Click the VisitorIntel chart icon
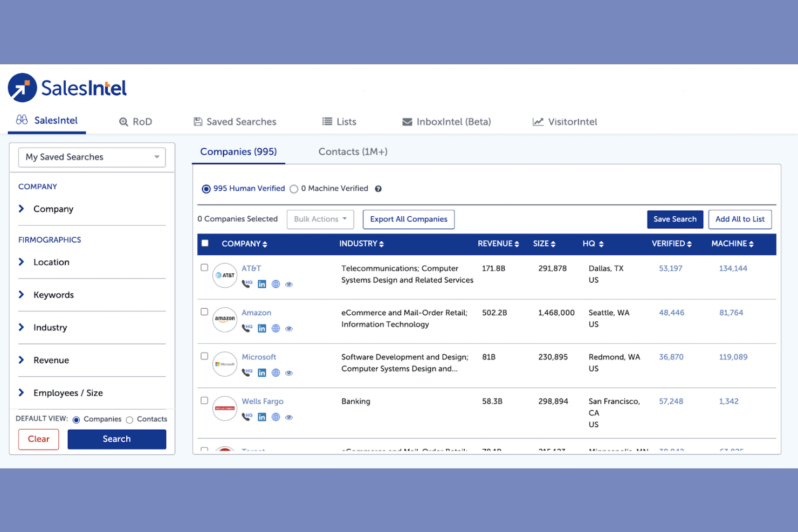 [538, 122]
